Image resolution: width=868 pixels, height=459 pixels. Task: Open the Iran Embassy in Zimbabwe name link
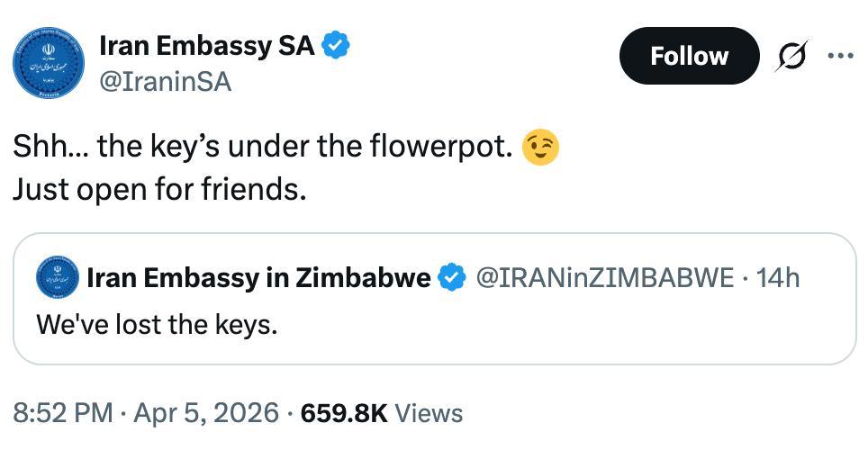[x=258, y=278]
